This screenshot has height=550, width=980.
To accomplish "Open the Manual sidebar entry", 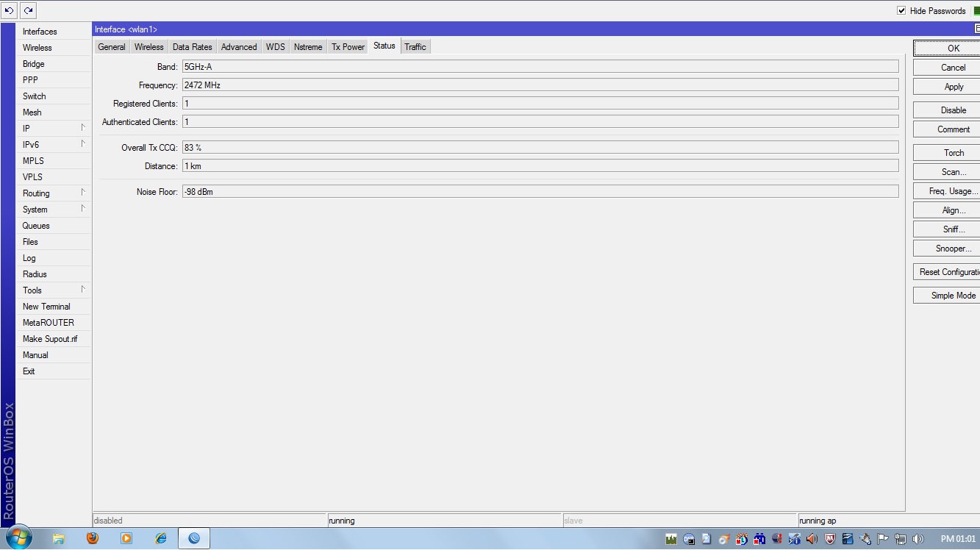I will coord(53,355).
